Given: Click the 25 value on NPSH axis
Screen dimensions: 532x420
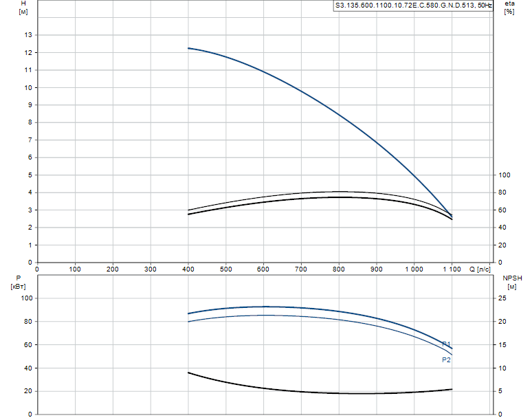Looking at the screenshot, I should 502,298.
